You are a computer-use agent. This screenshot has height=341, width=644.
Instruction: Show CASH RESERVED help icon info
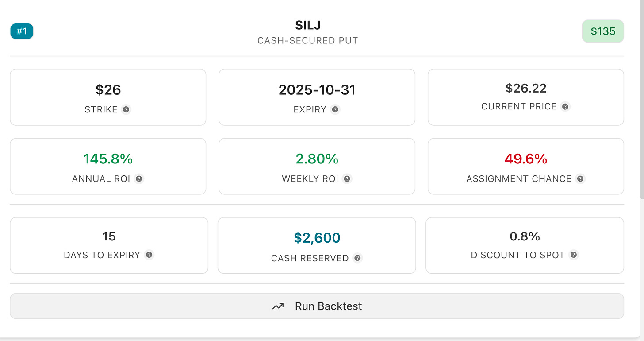[358, 258]
